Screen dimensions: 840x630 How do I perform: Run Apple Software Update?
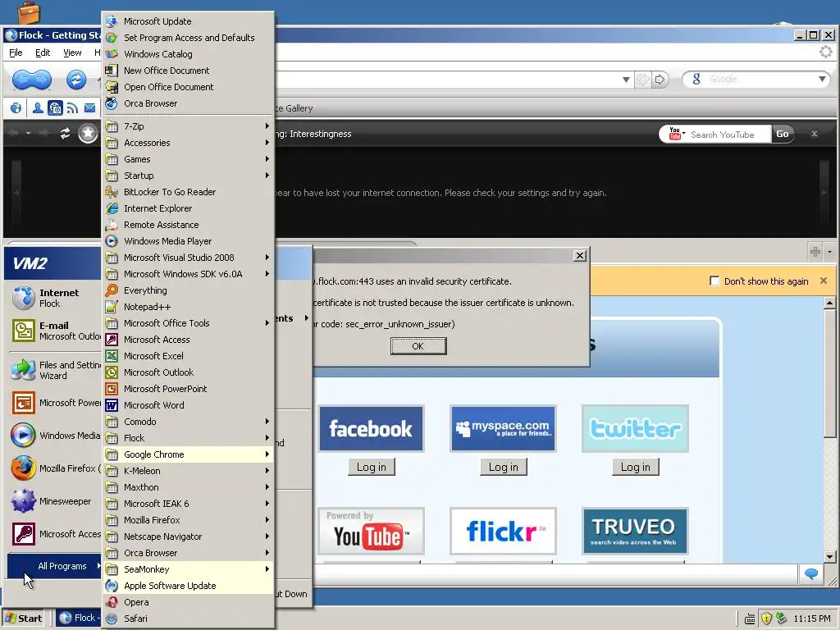(189, 586)
